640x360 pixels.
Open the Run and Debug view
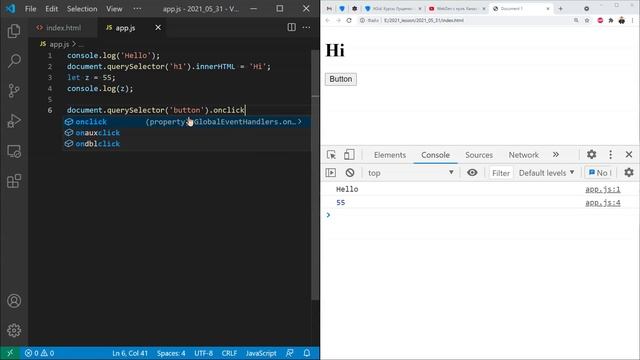[x=14, y=121]
